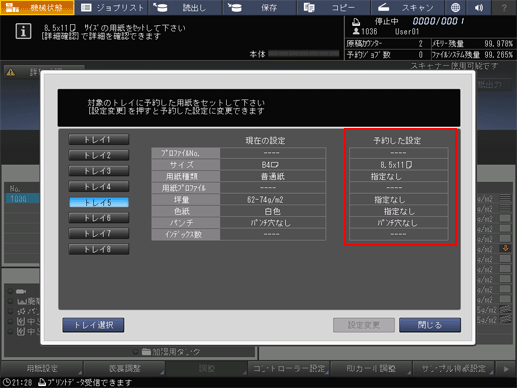The height and width of the screenshot is (388, 517).
Task: Open the スキャン scan tab
Action: click(407, 7)
